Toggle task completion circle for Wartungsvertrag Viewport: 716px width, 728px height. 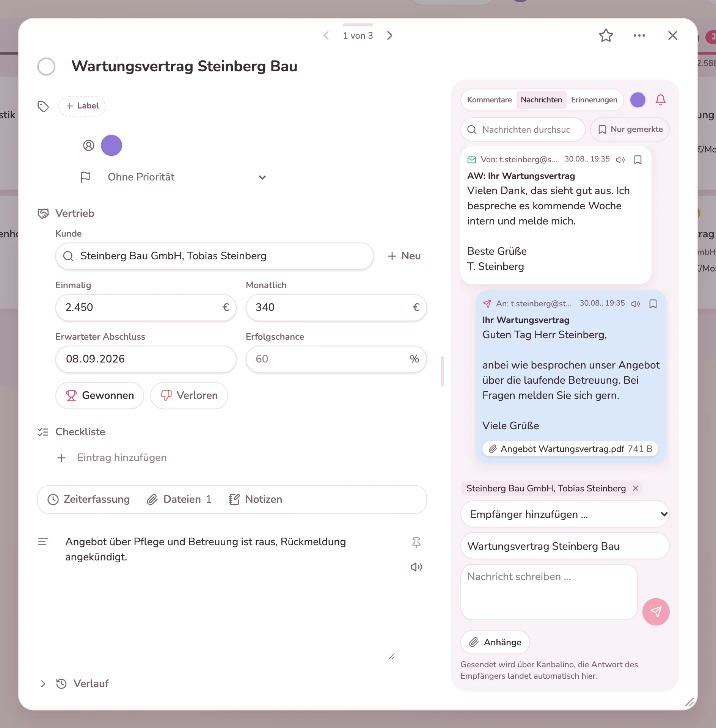tap(46, 66)
